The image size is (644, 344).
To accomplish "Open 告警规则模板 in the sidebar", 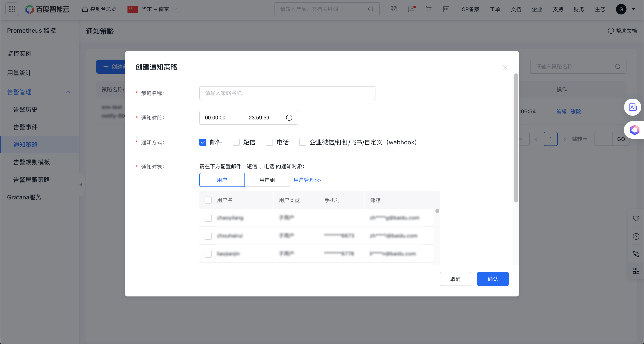I will tap(32, 162).
